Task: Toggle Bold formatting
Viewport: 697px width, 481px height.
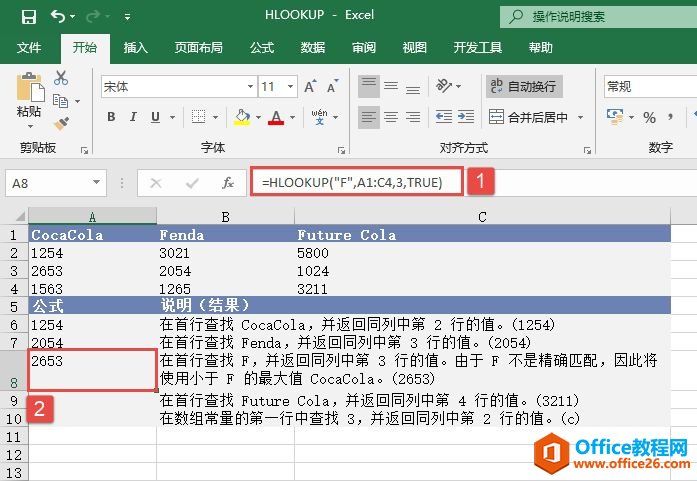Action: (111, 117)
